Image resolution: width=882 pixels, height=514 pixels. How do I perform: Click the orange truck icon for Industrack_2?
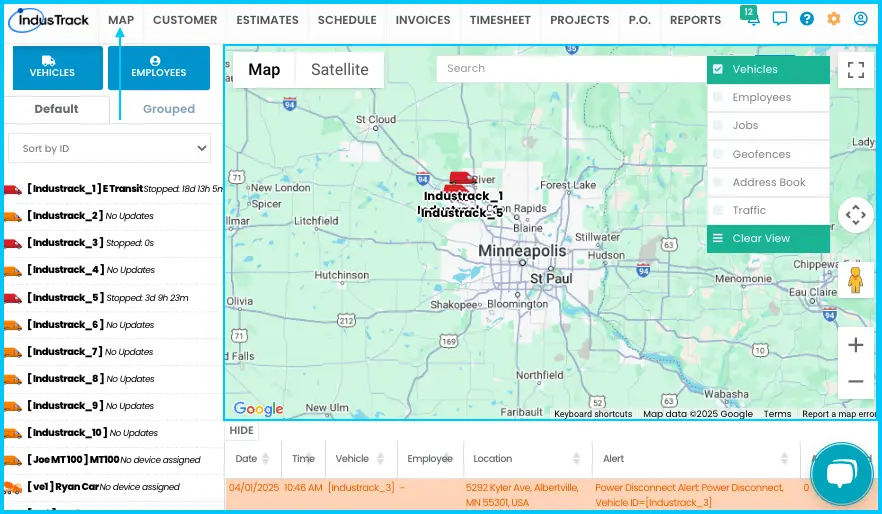pos(13,217)
